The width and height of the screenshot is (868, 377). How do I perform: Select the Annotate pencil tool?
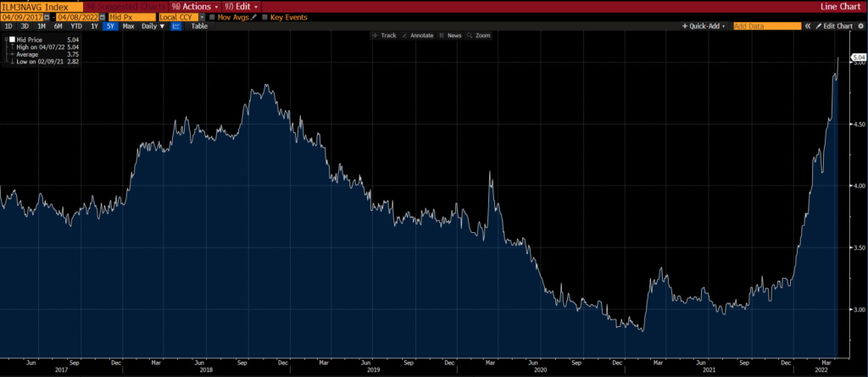(416, 36)
